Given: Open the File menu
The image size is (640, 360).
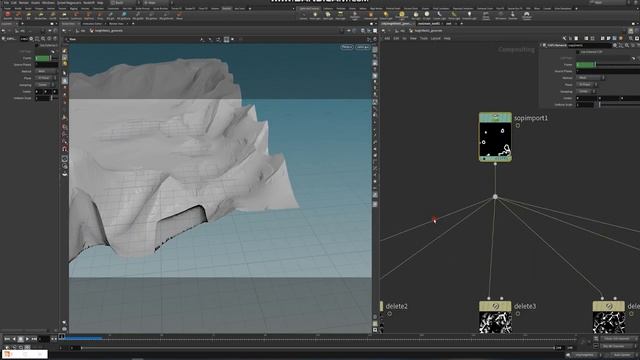Looking at the screenshot, I should click(6, 2).
